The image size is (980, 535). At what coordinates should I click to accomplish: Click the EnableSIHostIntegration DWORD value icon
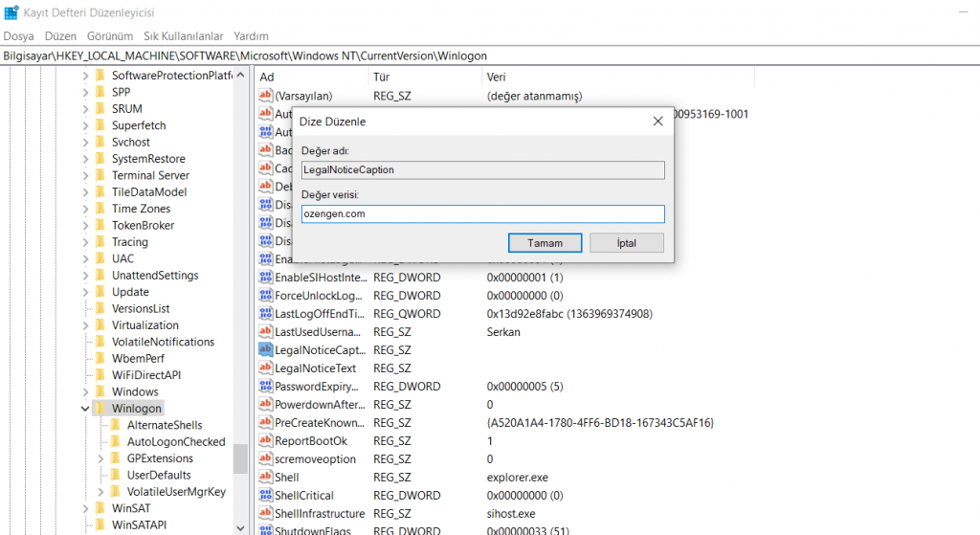(266, 278)
